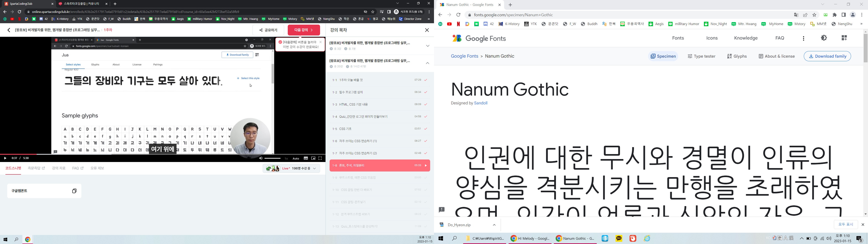This screenshot has height=244, width=868.
Task: Switch to the Type tester tab
Action: 702,56
